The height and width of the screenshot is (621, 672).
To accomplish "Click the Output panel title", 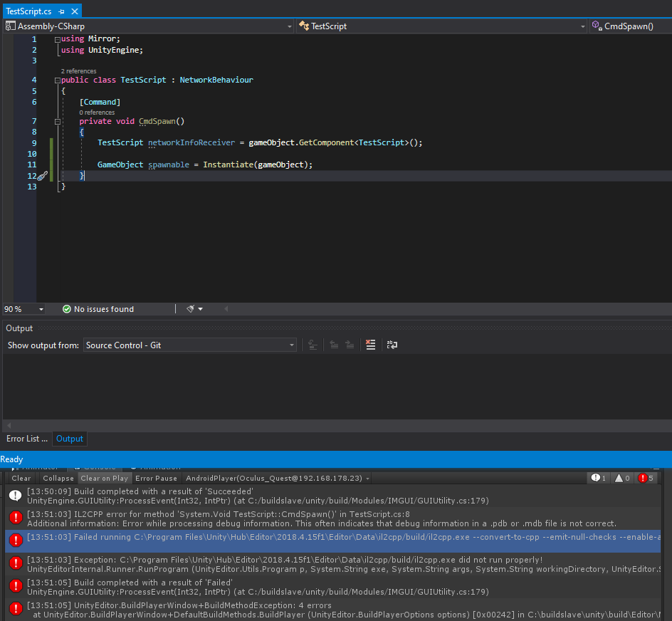I will tap(19, 328).
